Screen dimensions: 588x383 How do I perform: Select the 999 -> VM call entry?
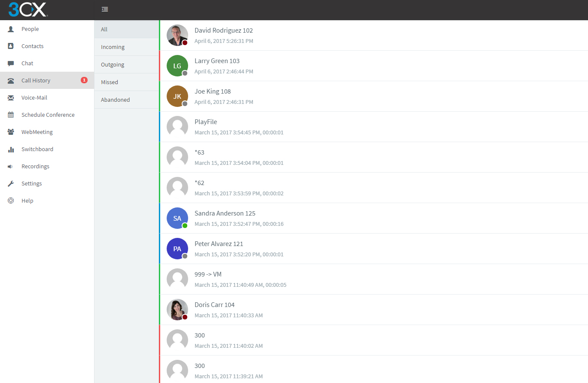click(x=373, y=279)
